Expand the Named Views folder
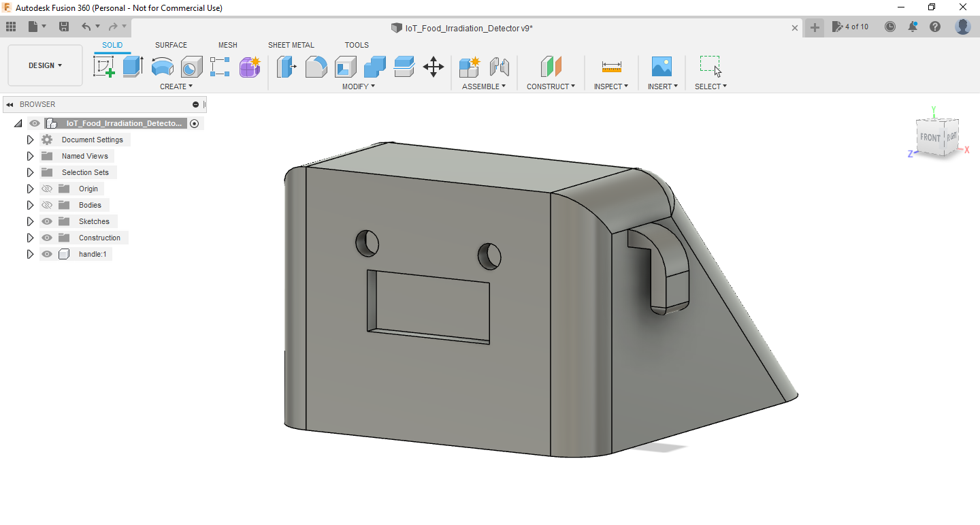Viewport: 980px width, 525px height. click(30, 156)
